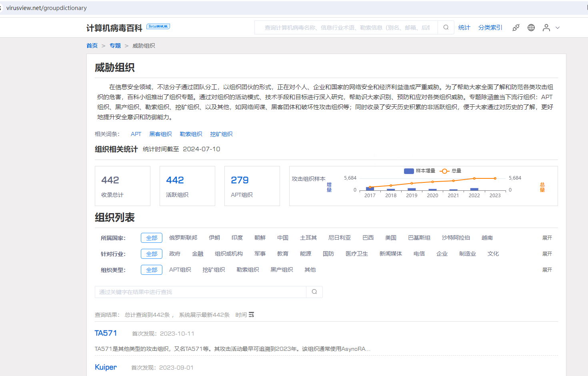Filter by country 尼日利亚
The width and height of the screenshot is (588, 376).
(x=340, y=238)
